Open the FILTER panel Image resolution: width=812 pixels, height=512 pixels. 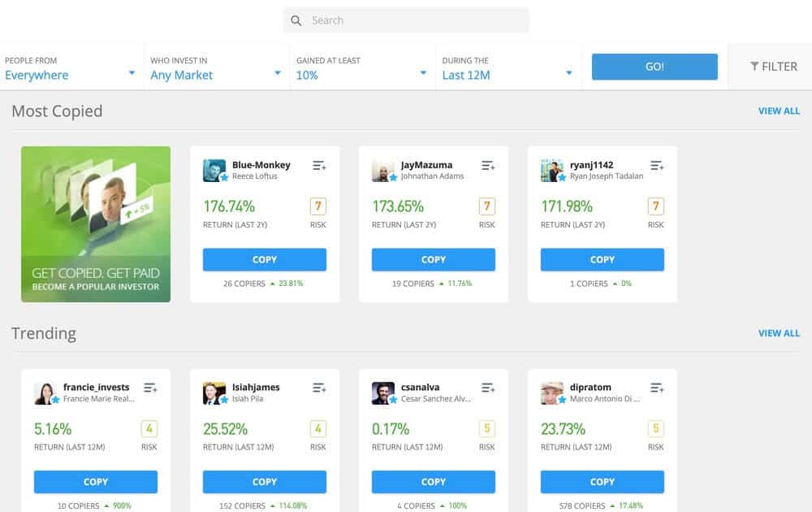coord(774,67)
